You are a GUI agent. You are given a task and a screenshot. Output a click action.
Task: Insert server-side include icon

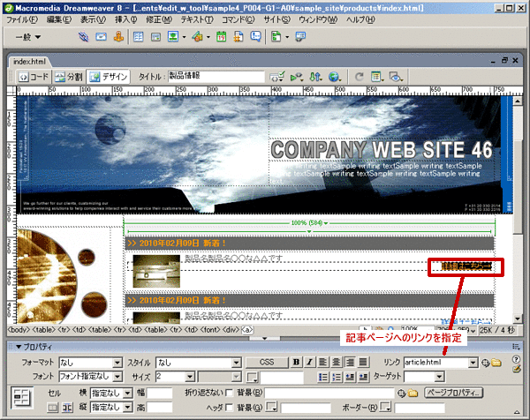click(x=238, y=36)
